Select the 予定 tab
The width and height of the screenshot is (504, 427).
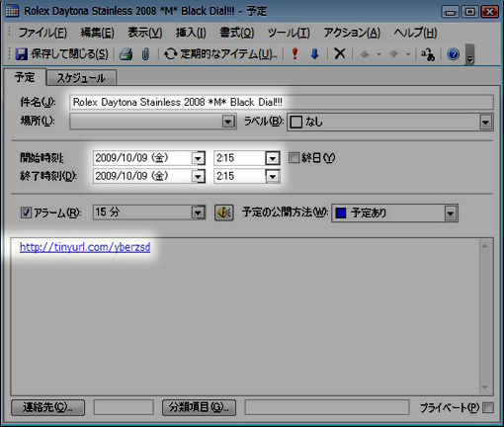point(25,77)
